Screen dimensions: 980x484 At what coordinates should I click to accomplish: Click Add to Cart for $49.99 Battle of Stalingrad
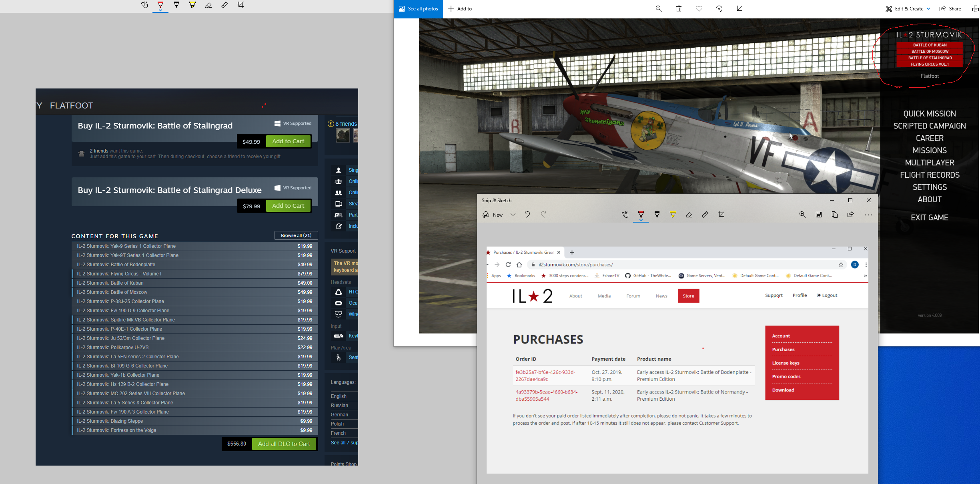[288, 141]
